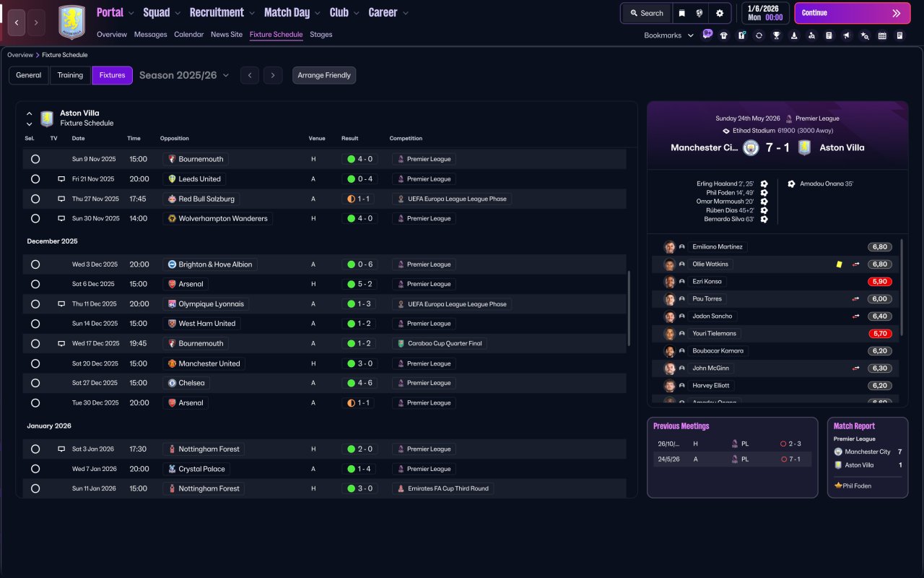Viewport: 924px width, 578px height.
Task: Click the green 5 - 2 Arsenal result
Action: pyautogui.click(x=359, y=284)
